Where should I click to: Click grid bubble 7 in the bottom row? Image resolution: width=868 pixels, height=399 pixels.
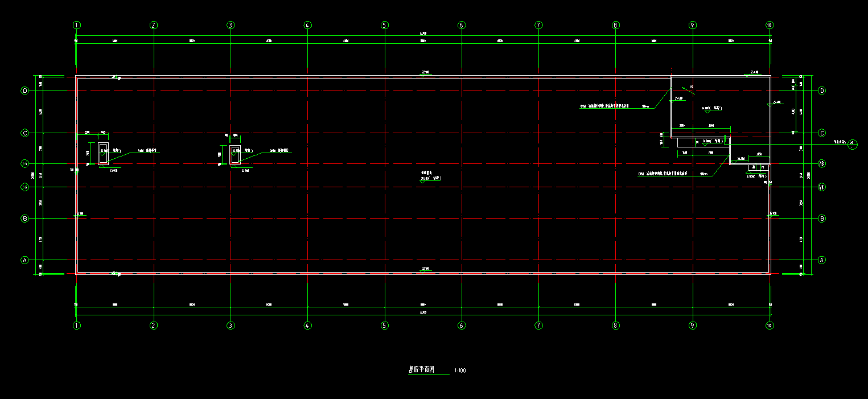coord(538,326)
